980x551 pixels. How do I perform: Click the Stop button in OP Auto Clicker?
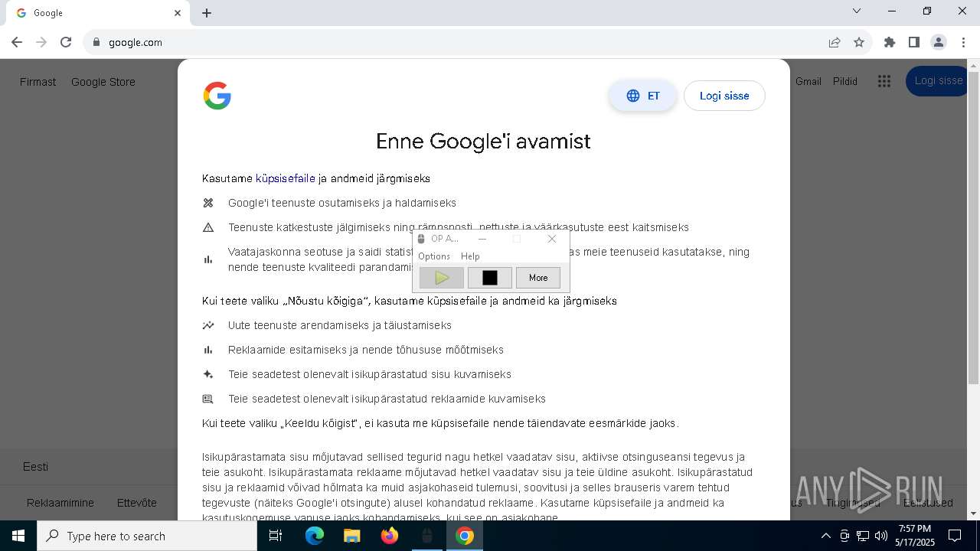pyautogui.click(x=490, y=278)
